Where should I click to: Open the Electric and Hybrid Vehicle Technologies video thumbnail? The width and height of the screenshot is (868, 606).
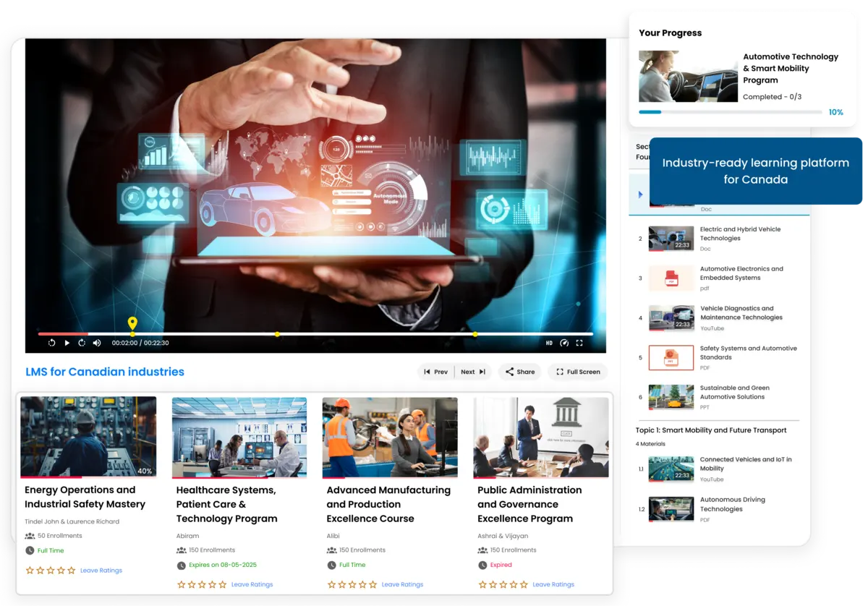click(671, 239)
